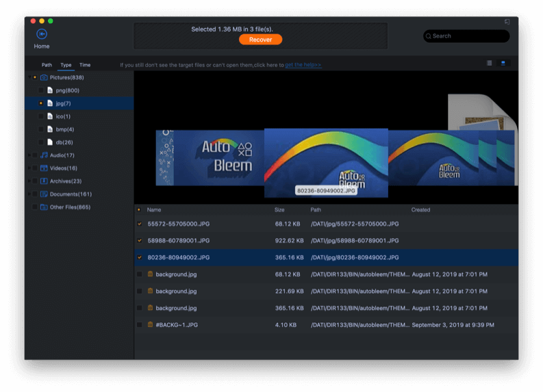
Task: Click trash icon of 365.16 KB background.jpg
Action: (150, 308)
